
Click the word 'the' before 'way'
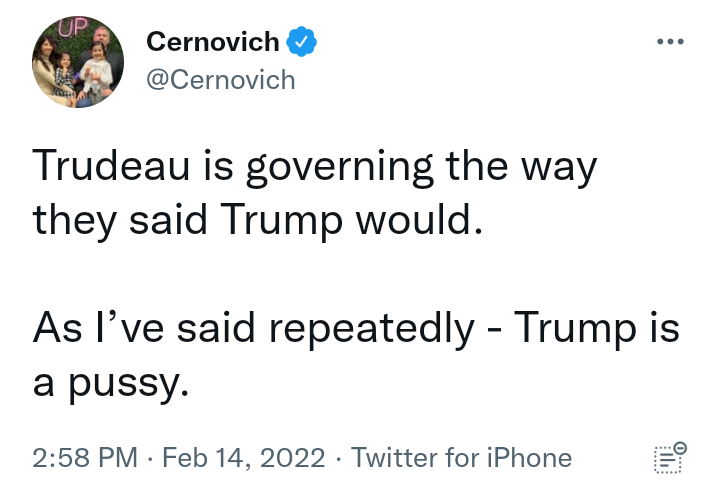coord(476,165)
